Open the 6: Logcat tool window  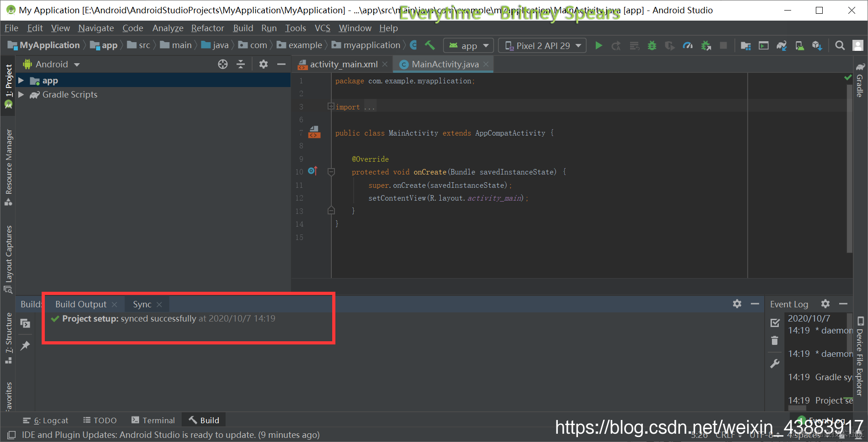(x=46, y=420)
